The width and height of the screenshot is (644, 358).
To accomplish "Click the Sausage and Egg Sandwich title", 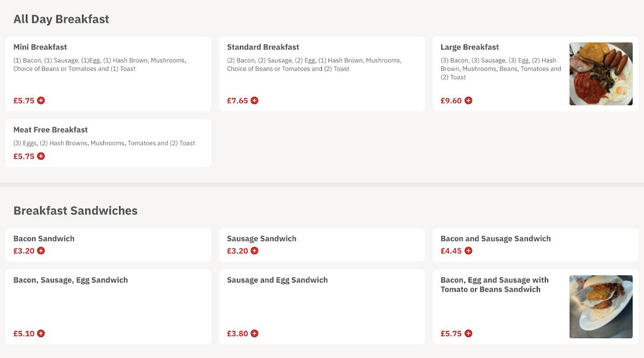I will coord(277,280).
